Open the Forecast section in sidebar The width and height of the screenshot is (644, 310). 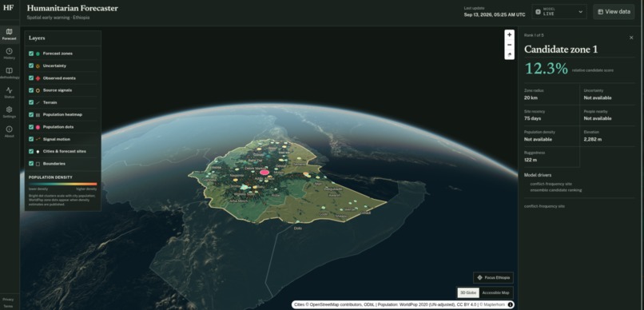click(9, 34)
